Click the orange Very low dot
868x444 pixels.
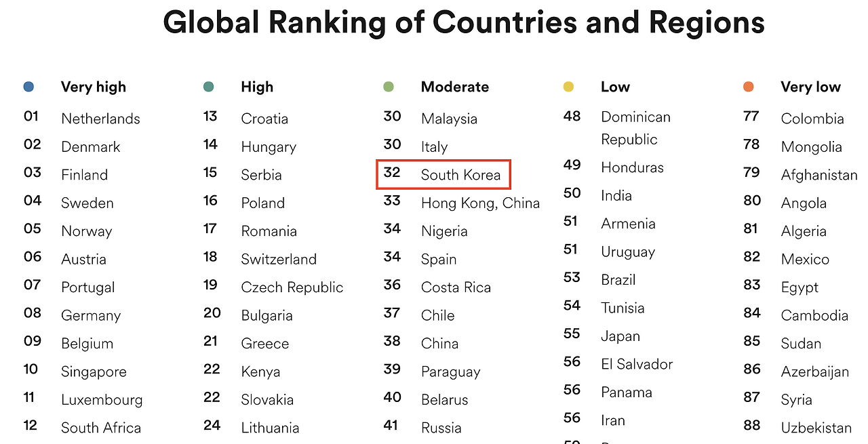749,87
